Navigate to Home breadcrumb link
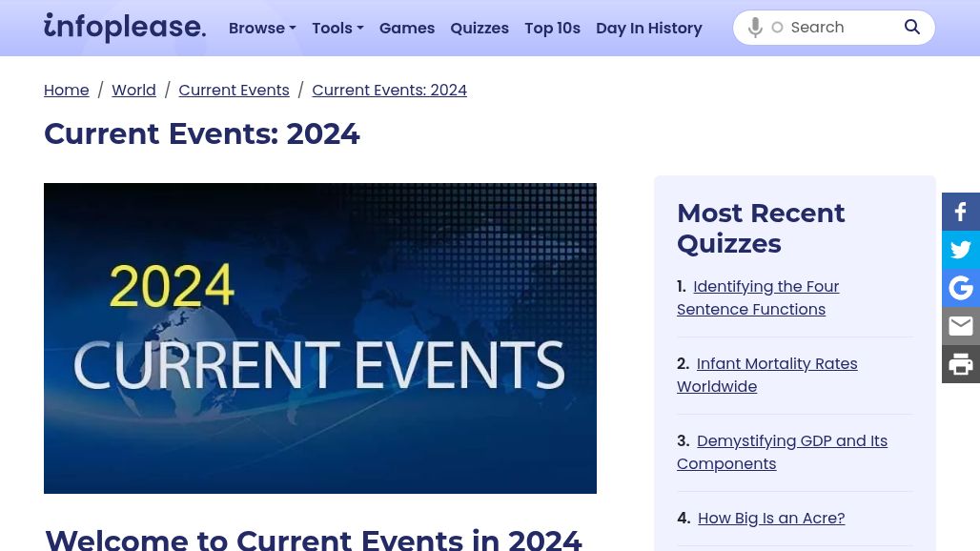 point(67,90)
